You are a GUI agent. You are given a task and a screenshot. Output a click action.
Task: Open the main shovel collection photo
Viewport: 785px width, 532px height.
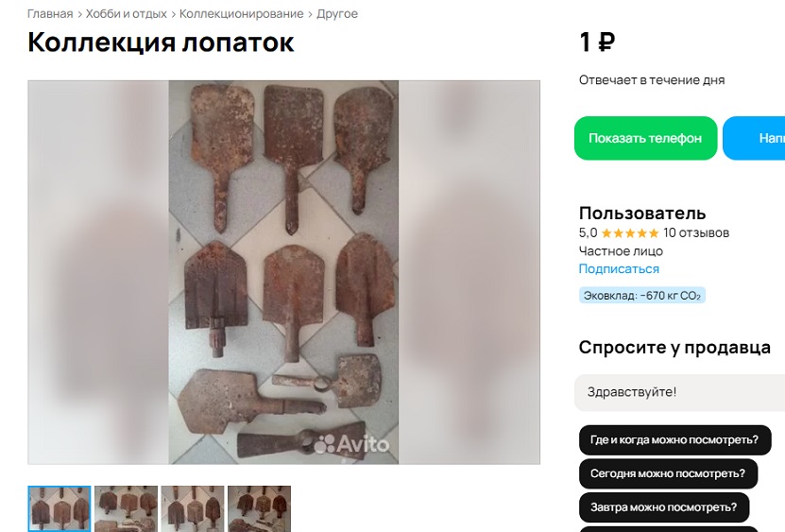pos(283,272)
